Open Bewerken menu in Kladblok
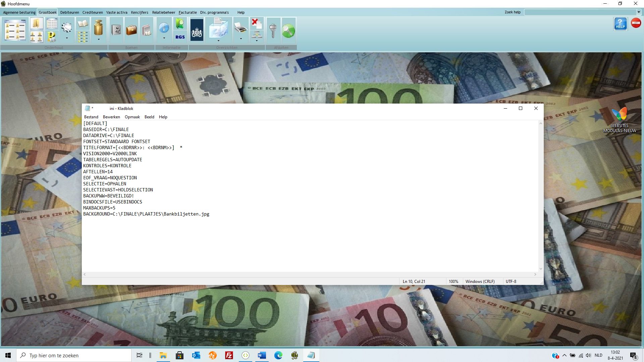 111,117
